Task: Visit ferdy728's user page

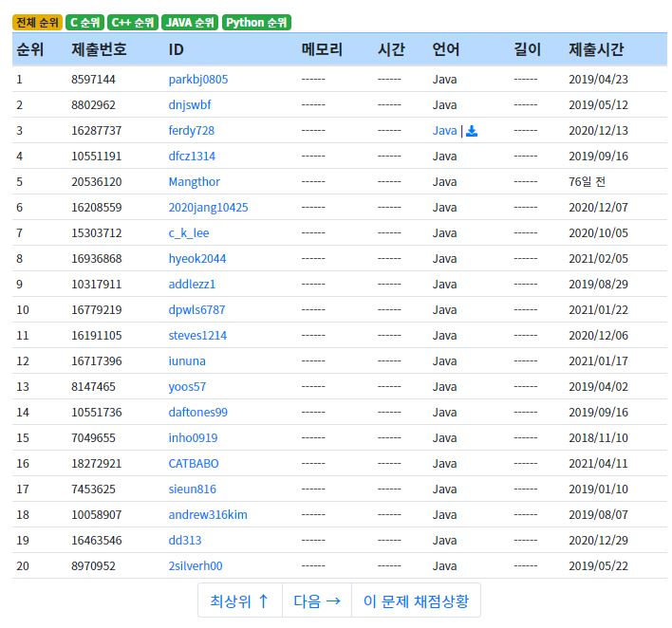Action: pos(191,131)
